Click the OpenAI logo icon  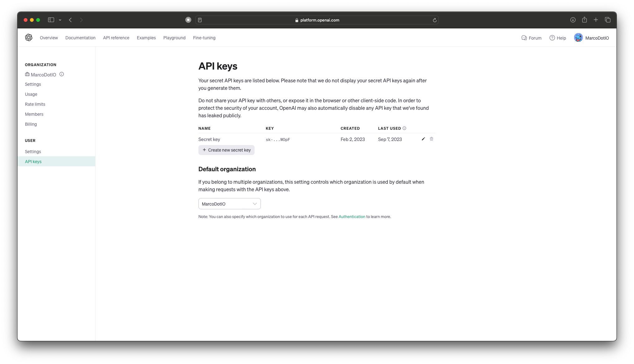(x=29, y=37)
